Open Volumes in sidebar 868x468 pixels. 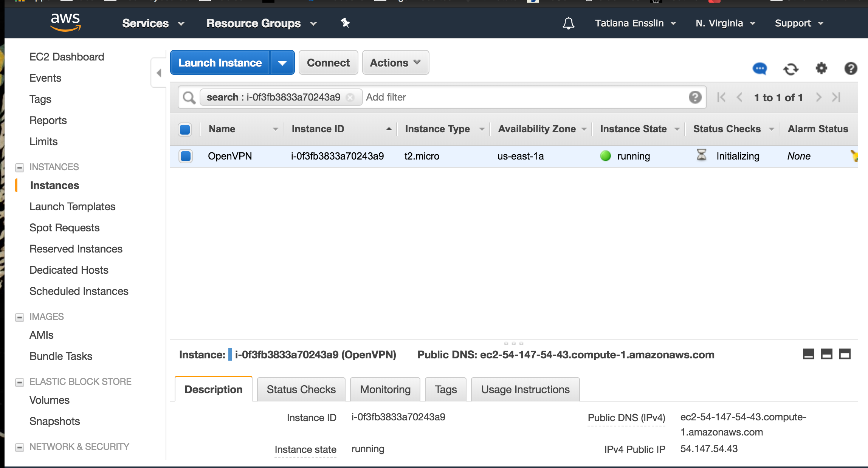[50, 400]
